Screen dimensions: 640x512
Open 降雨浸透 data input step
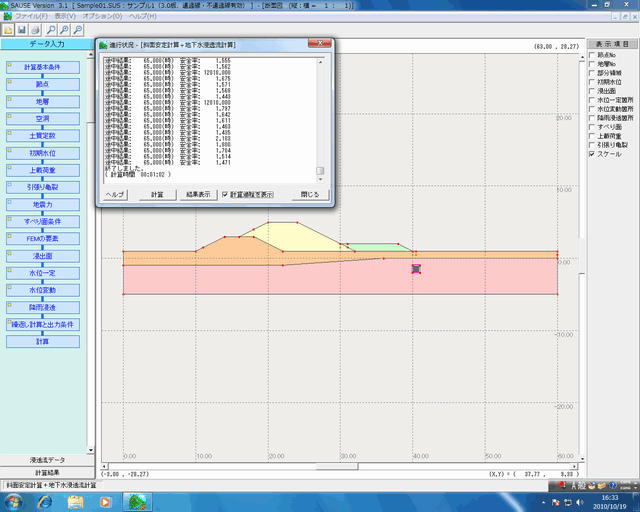tap(43, 307)
